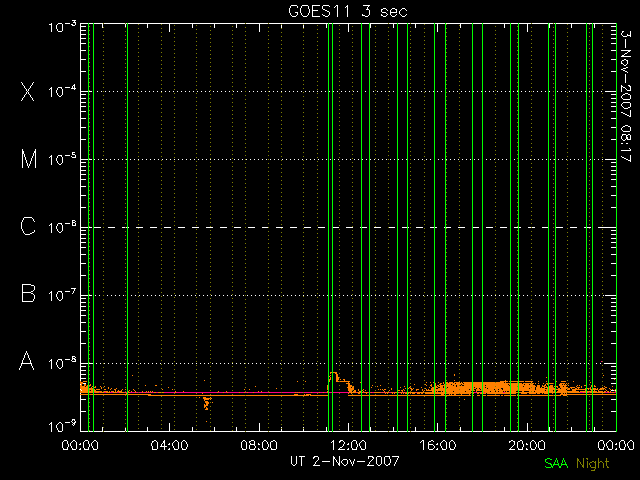640x480 pixels.
Task: Click the 10^-8 y-axis label
Action: pos(62,363)
